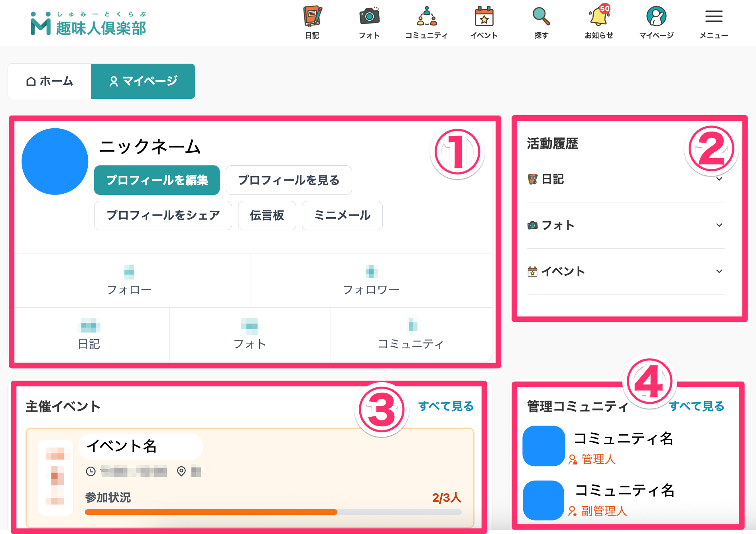View the フォロワー count
Screen dimensions: 756x534
coord(371,281)
